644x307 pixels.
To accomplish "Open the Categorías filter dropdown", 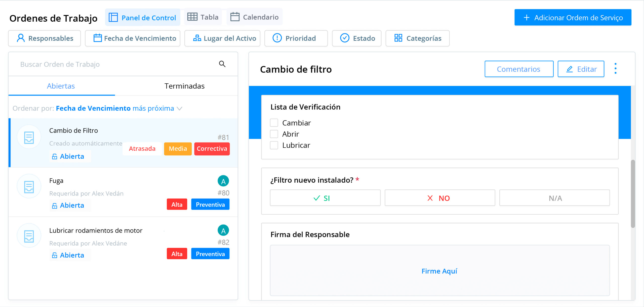I will pos(418,38).
